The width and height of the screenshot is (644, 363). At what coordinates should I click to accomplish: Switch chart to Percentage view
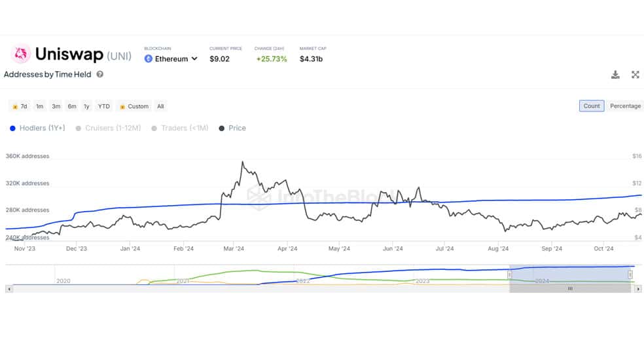[x=625, y=106]
